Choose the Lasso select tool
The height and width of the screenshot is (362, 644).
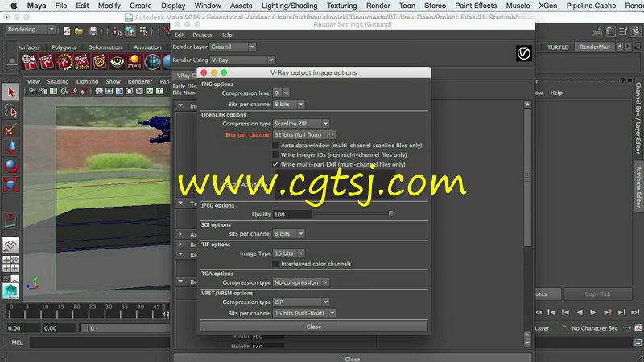point(10,111)
